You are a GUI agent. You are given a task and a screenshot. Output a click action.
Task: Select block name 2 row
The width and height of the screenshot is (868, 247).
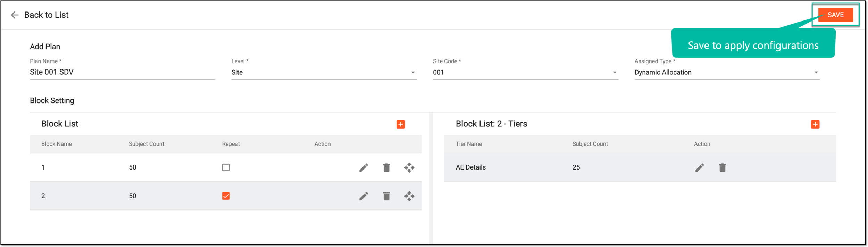tap(226, 196)
